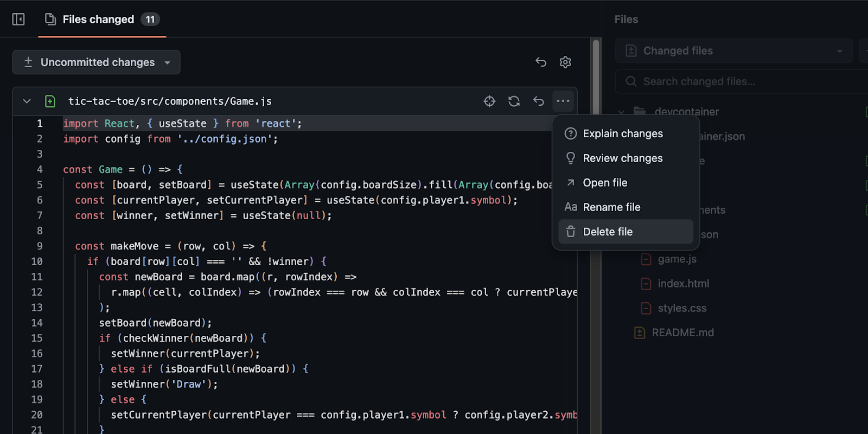Click the plus-minus icon in Uncommitted changes button

(x=28, y=62)
